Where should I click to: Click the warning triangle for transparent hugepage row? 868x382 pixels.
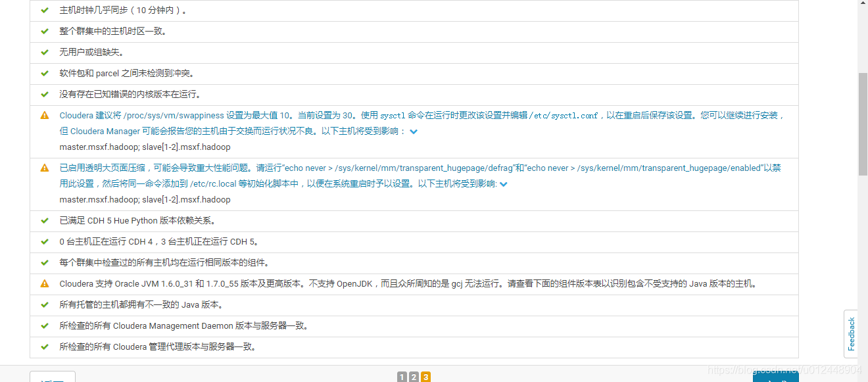coord(45,168)
